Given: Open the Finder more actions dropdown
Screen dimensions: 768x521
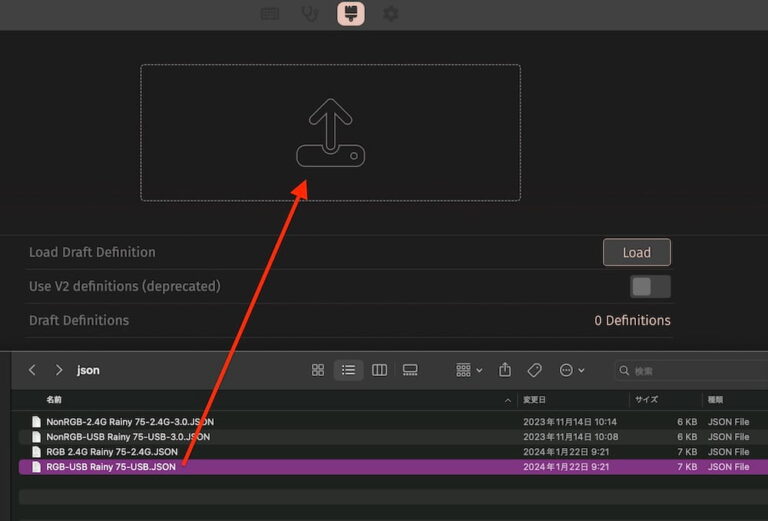Looking at the screenshot, I should [572, 370].
